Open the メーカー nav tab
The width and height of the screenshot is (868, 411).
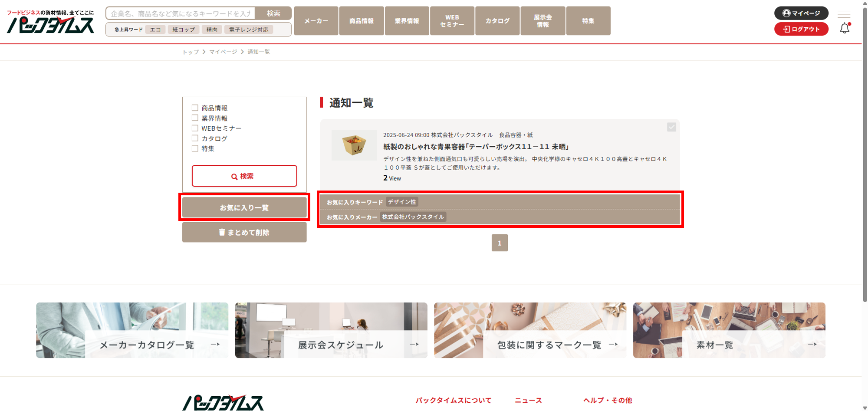click(316, 21)
